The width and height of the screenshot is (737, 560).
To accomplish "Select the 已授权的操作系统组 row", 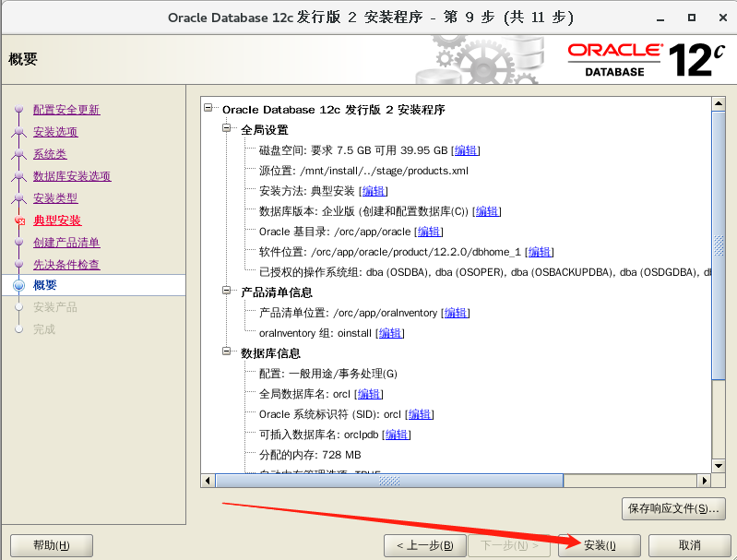I will (x=484, y=272).
